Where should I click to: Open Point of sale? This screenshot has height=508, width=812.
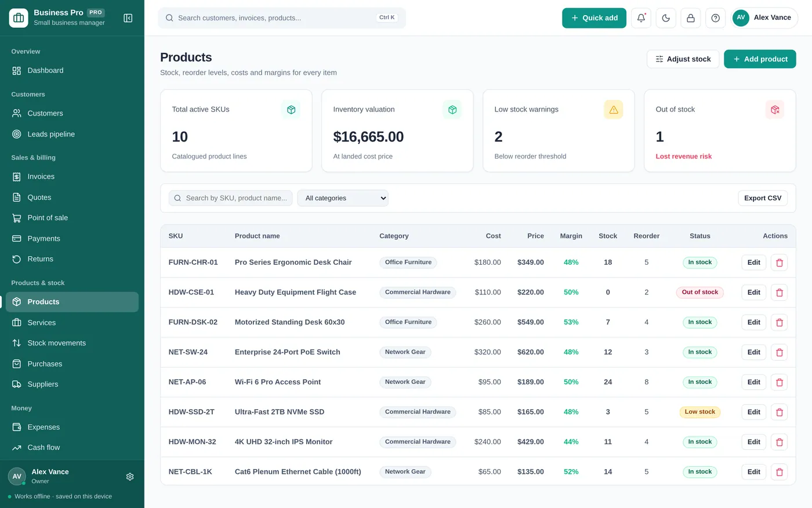pyautogui.click(x=72, y=218)
